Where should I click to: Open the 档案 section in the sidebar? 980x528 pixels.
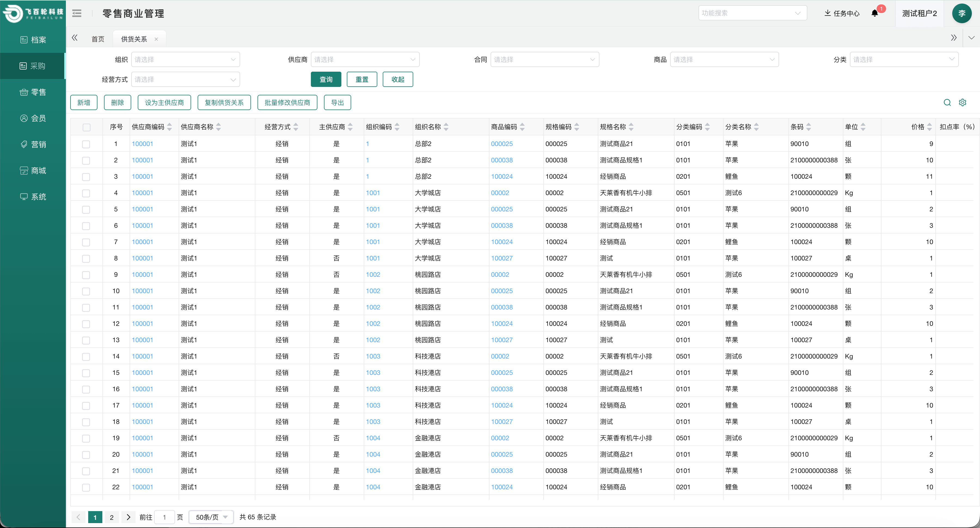tap(33, 40)
